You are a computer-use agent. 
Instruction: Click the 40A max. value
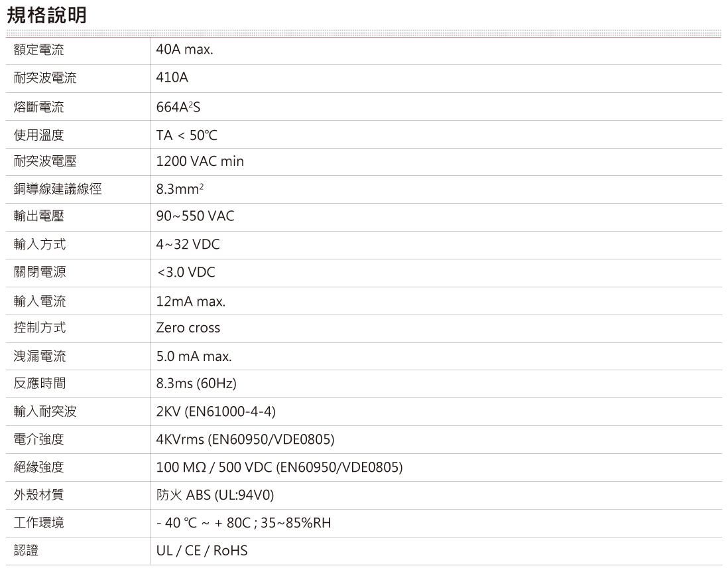185,50
